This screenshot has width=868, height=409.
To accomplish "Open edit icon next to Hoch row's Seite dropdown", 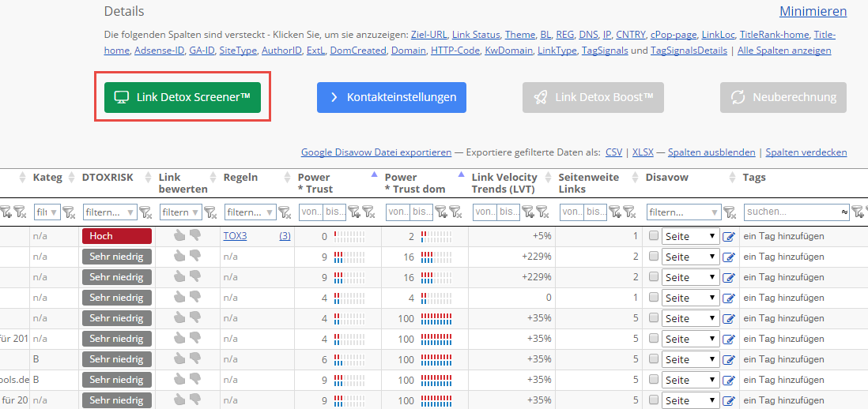I will pos(729,237).
